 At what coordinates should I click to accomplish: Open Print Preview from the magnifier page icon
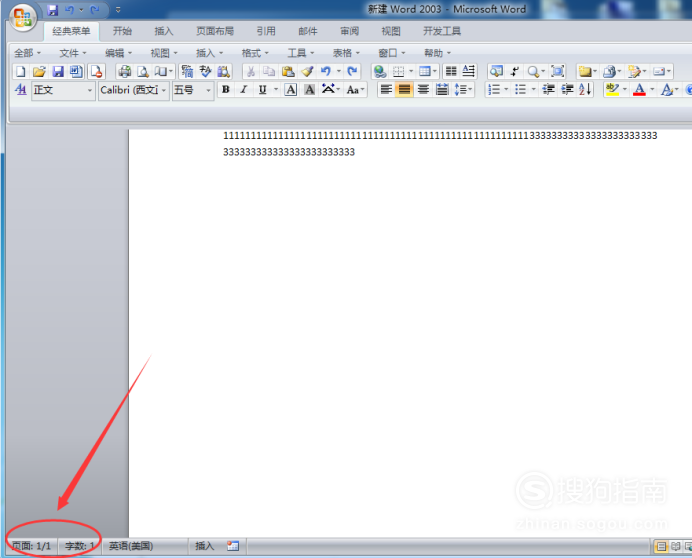coord(142,71)
